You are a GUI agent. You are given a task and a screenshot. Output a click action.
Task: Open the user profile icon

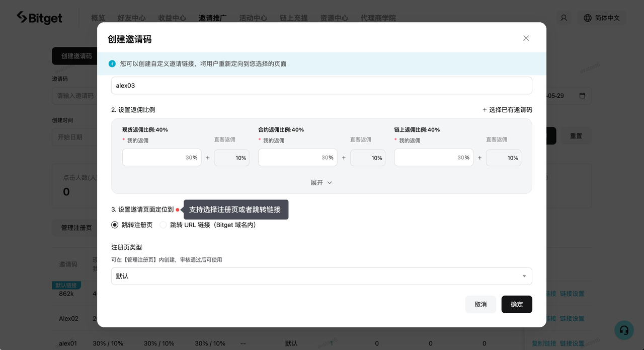[x=563, y=18]
